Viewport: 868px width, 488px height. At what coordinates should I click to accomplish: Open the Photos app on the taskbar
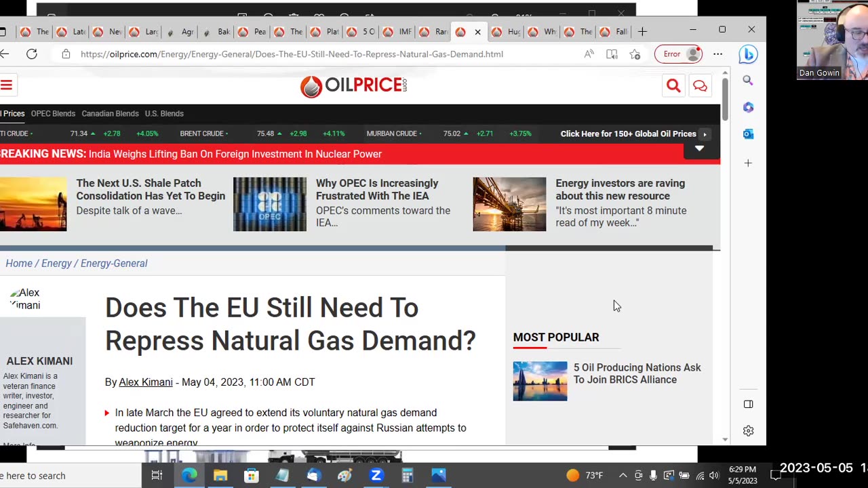[x=439, y=476]
